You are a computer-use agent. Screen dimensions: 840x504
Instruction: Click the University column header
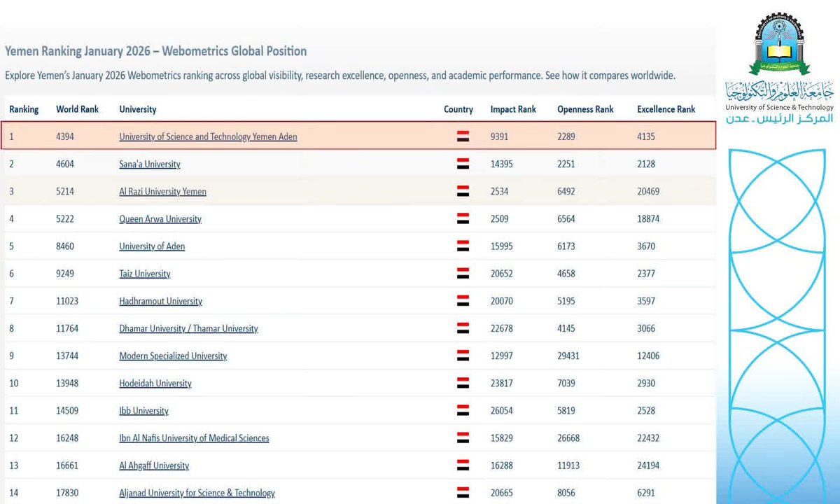point(138,110)
